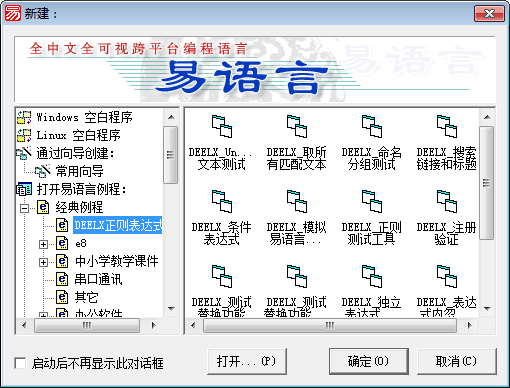
Task: Click the left tree vertical scrollbar thumb
Action: coord(171,155)
